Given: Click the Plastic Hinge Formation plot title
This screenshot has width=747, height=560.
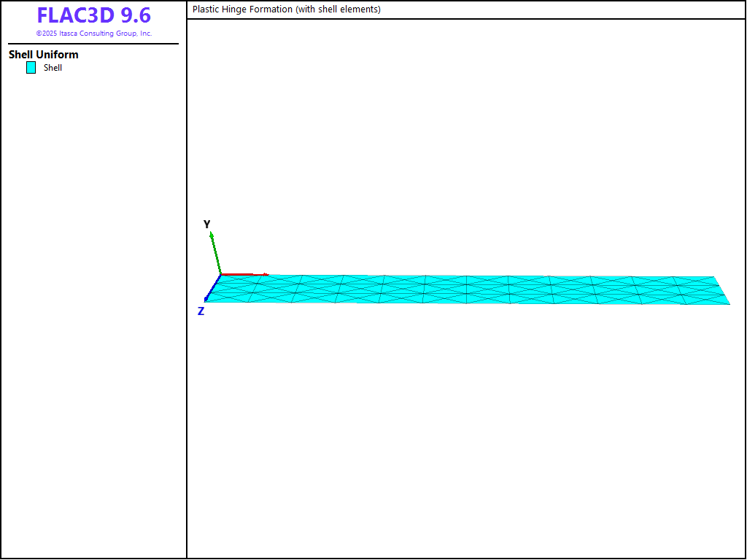Looking at the screenshot, I should (286, 9).
